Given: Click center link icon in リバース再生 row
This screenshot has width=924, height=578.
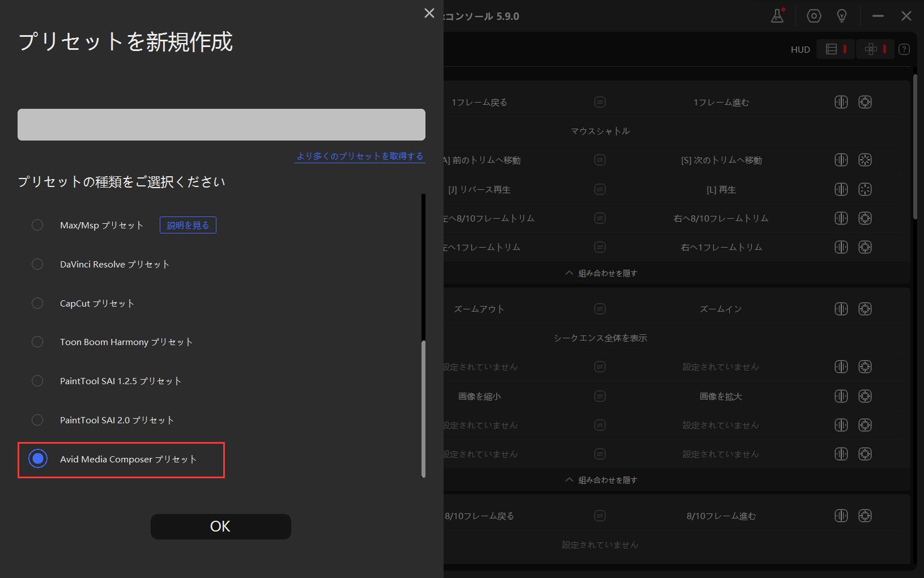Looking at the screenshot, I should click(x=600, y=189).
